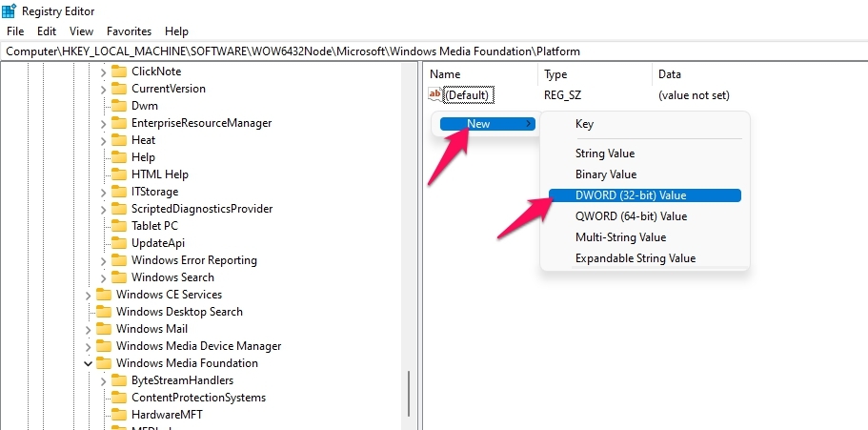
Task: Choose Binary Value from submenu
Action: click(606, 174)
